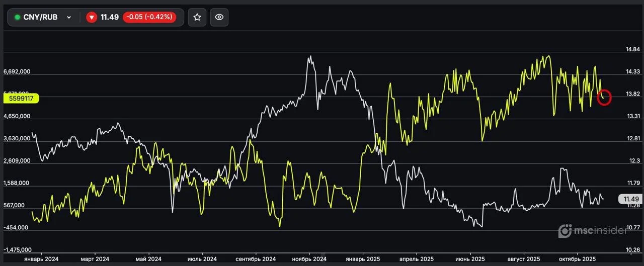Open the CNY/RUB pair dropdown chevron
The height and width of the screenshot is (266, 644).
69,17
